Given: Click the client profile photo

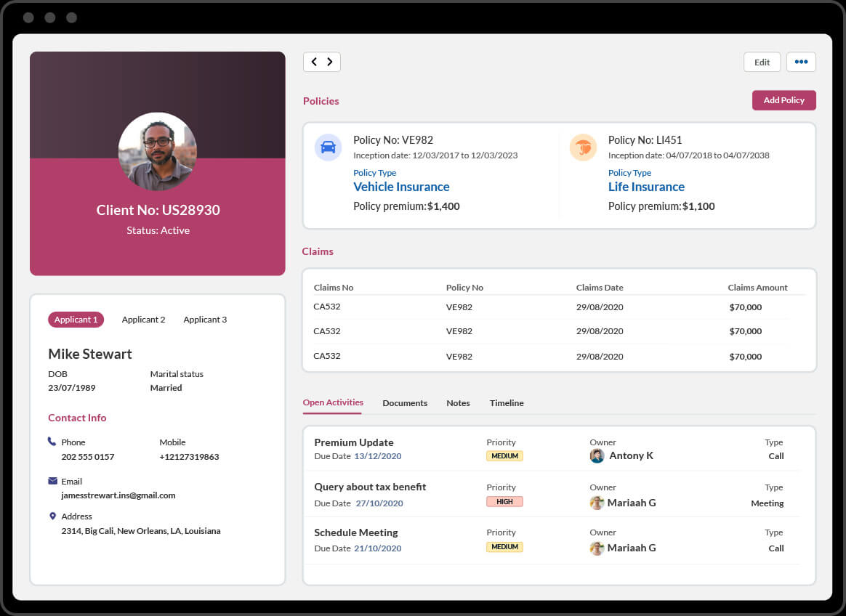Looking at the screenshot, I should click(157, 151).
